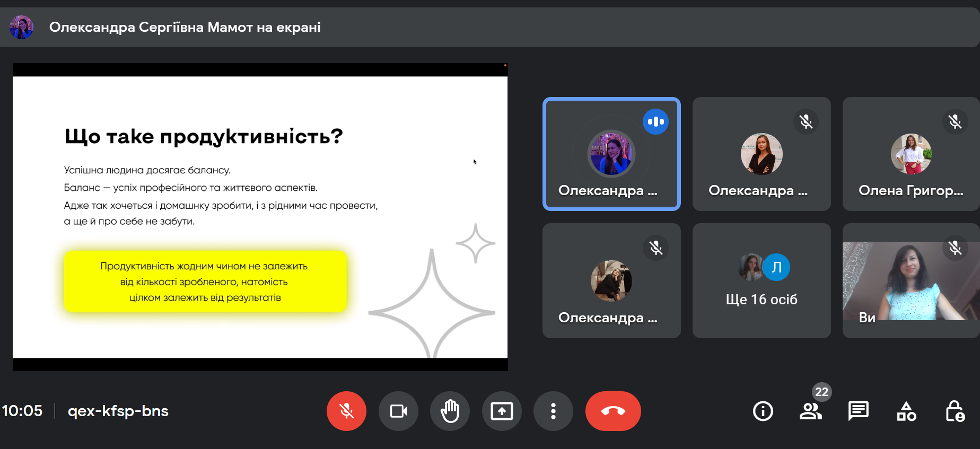This screenshot has height=449, width=980.
Task: Click the shared slide presentation area
Action: click(260, 217)
